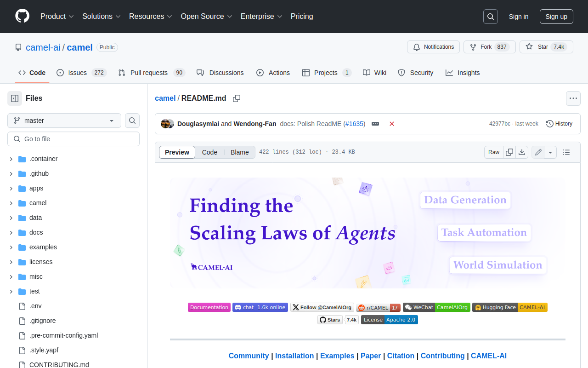Click the search magnifier icon in the header
The height and width of the screenshot is (368, 588).
[491, 17]
